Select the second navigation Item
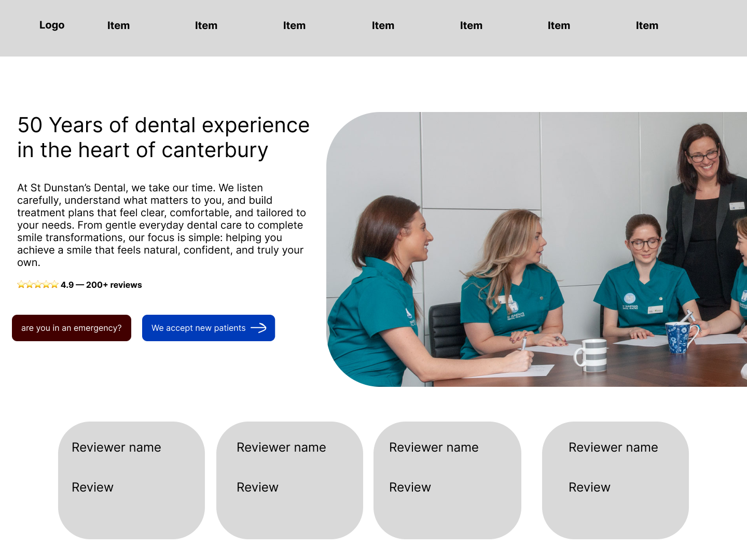Image resolution: width=747 pixels, height=560 pixels. 206,25
